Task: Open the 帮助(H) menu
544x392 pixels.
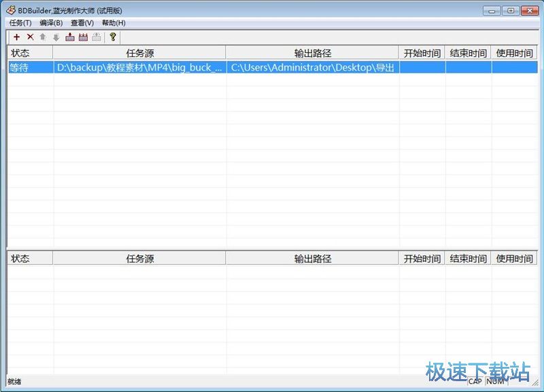Action: [x=114, y=23]
